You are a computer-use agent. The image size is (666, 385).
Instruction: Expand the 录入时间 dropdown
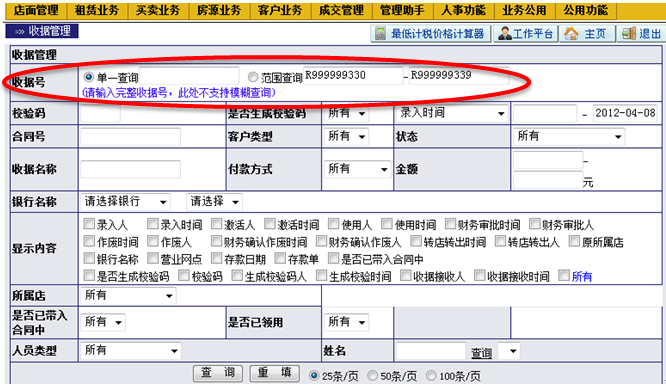tap(452, 113)
